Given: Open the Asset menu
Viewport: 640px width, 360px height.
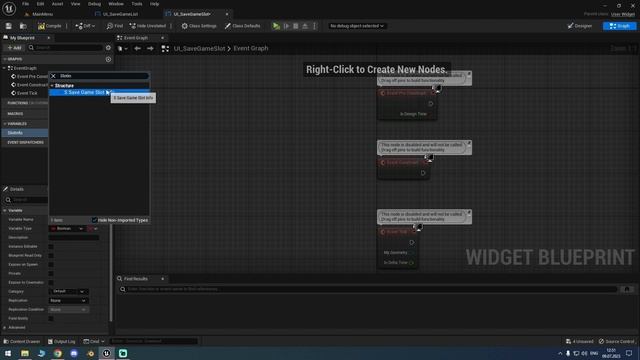Looking at the screenshot, I should (58, 4).
